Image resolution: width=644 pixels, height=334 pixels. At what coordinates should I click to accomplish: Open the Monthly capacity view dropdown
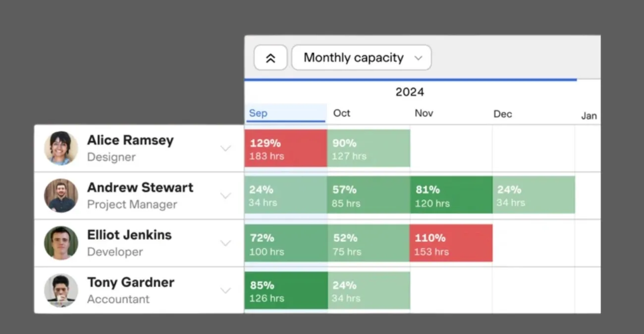[x=361, y=57]
